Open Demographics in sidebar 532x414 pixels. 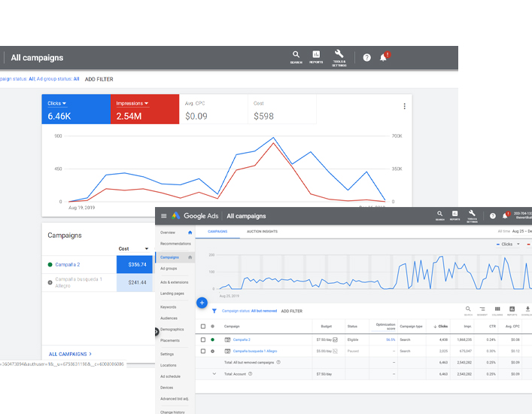tap(172, 330)
